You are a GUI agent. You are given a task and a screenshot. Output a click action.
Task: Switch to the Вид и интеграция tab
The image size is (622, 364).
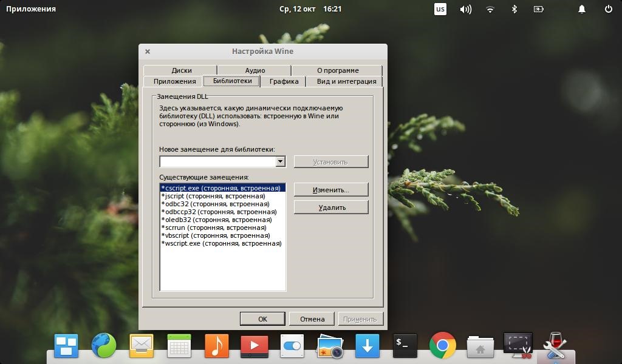coord(346,81)
